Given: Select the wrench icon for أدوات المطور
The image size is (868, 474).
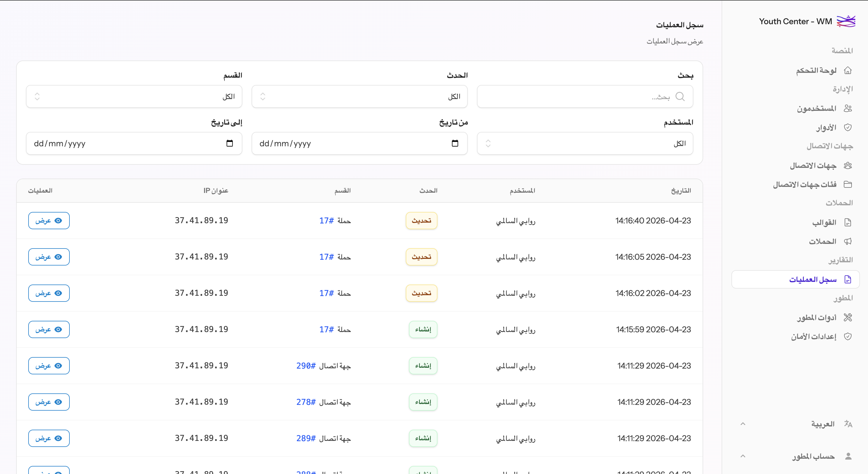Looking at the screenshot, I should click(x=848, y=317).
